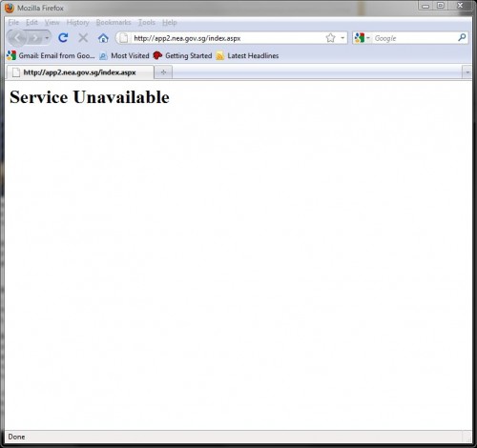The image size is (477, 448).
Task: Open Latest Headlines feed bookmark
Action: (x=247, y=55)
